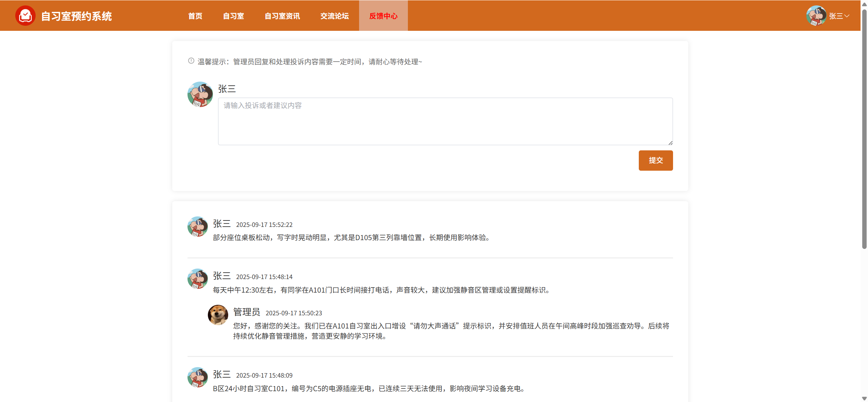Click the info icon beside 温馨提示

coord(191,61)
